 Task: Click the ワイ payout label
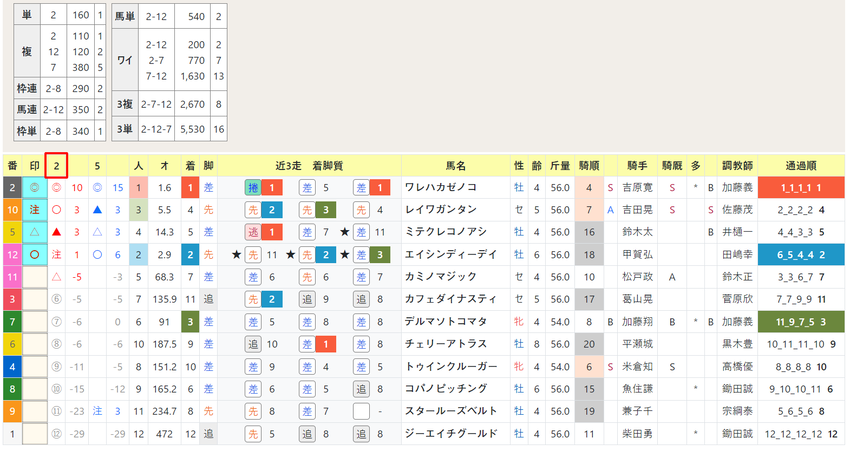click(x=125, y=60)
